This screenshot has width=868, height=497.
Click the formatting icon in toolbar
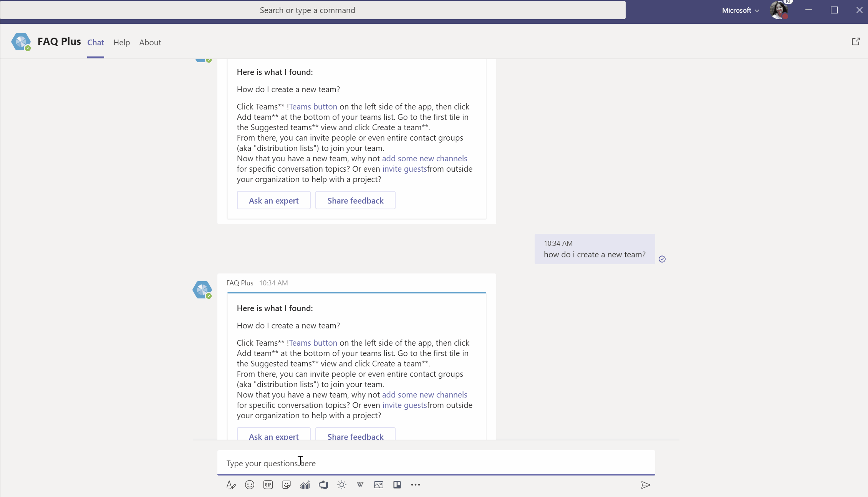[x=231, y=484]
